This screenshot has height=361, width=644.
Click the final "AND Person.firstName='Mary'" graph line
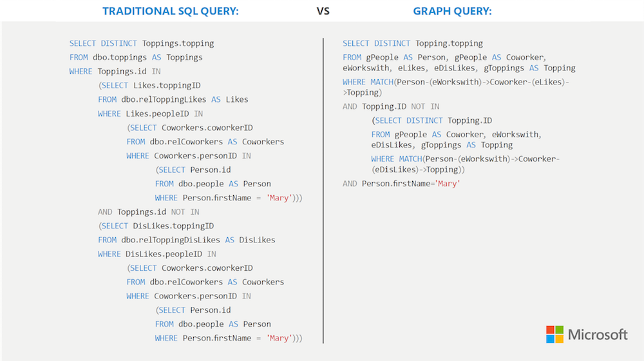pos(401,184)
